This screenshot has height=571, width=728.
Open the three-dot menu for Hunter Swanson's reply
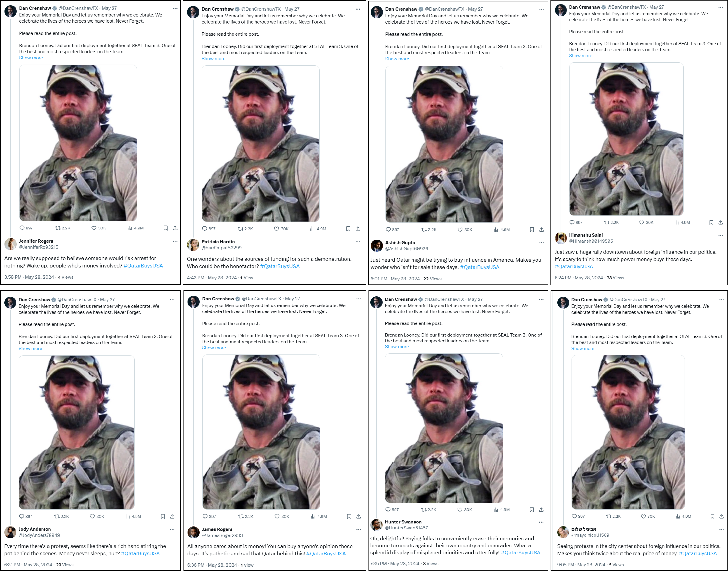541,522
